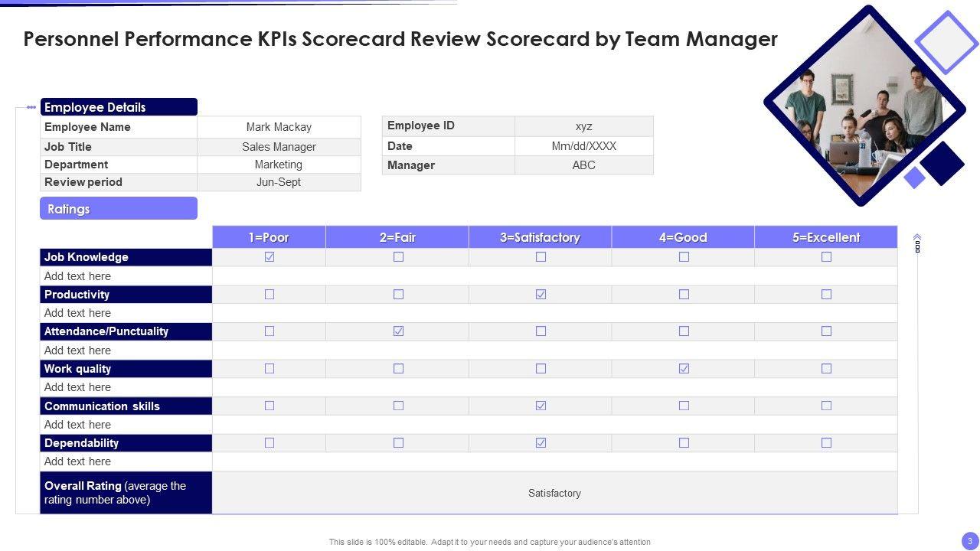Viewport: 980px width, 551px height.
Task: Toggle Attendance/Punctuality 2=Fair checkbox
Action: [398, 331]
